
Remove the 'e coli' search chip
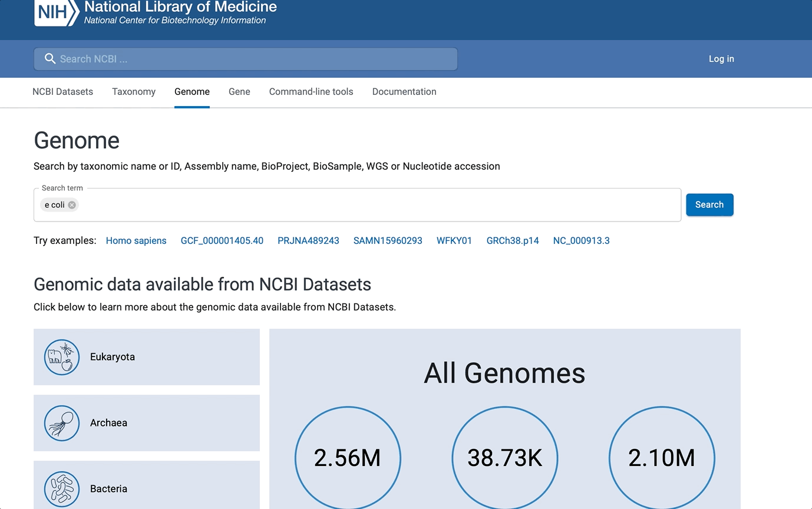click(72, 205)
